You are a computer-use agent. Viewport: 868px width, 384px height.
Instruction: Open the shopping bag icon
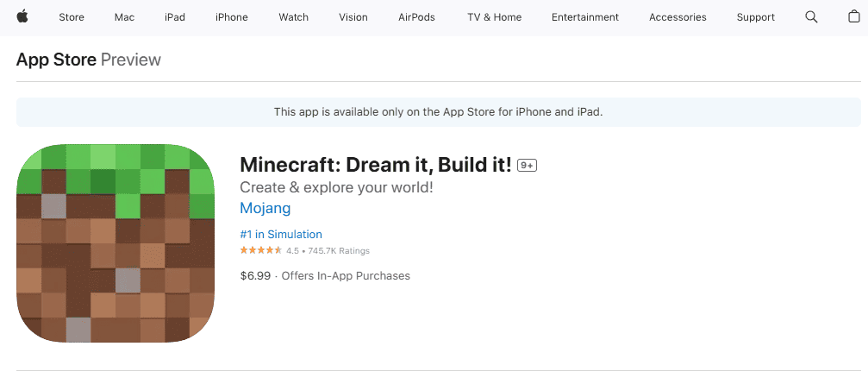coord(853,16)
